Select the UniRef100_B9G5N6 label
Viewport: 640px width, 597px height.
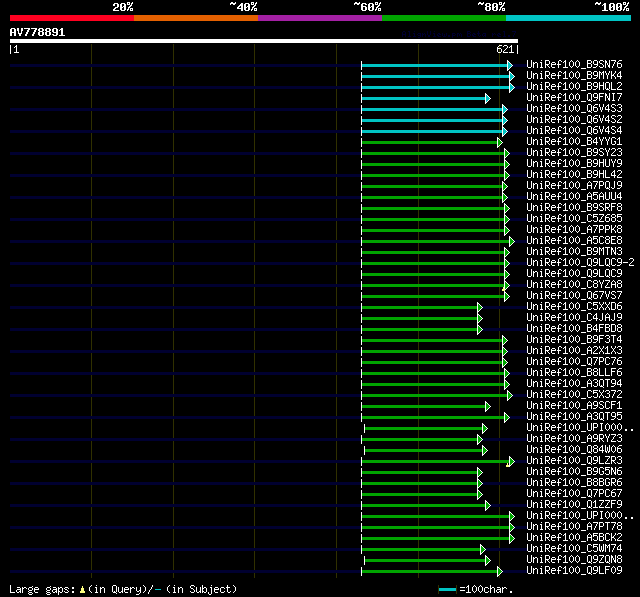(x=574, y=472)
